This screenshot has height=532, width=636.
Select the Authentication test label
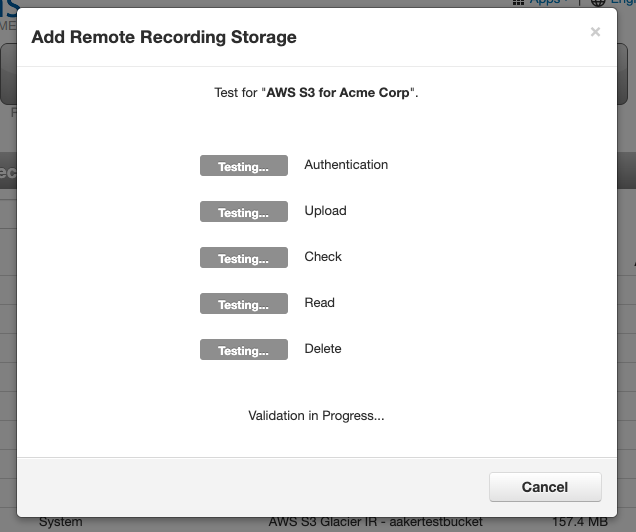(346, 165)
